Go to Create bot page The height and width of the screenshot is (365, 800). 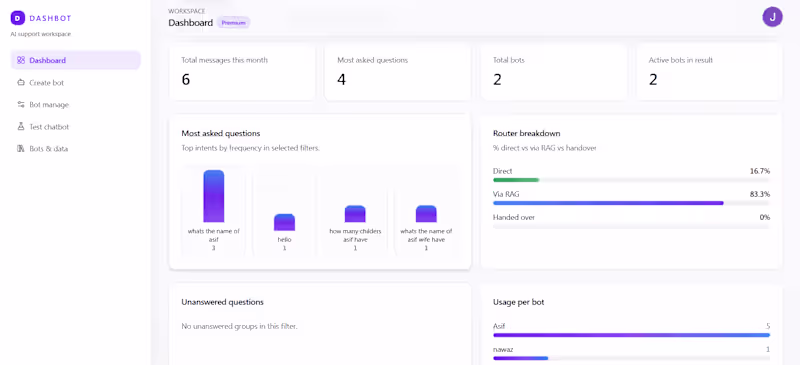click(76, 83)
